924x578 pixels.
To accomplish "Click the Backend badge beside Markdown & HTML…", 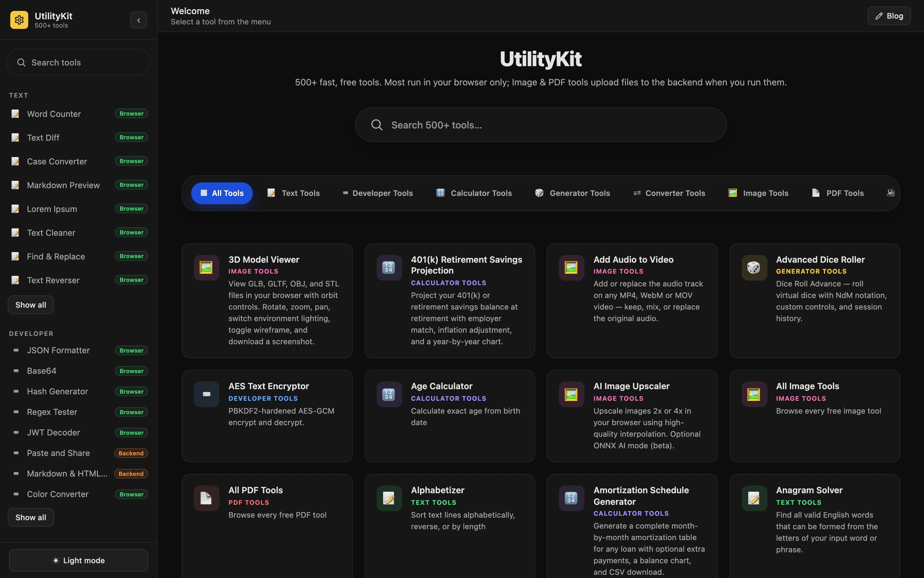I will click(x=131, y=474).
